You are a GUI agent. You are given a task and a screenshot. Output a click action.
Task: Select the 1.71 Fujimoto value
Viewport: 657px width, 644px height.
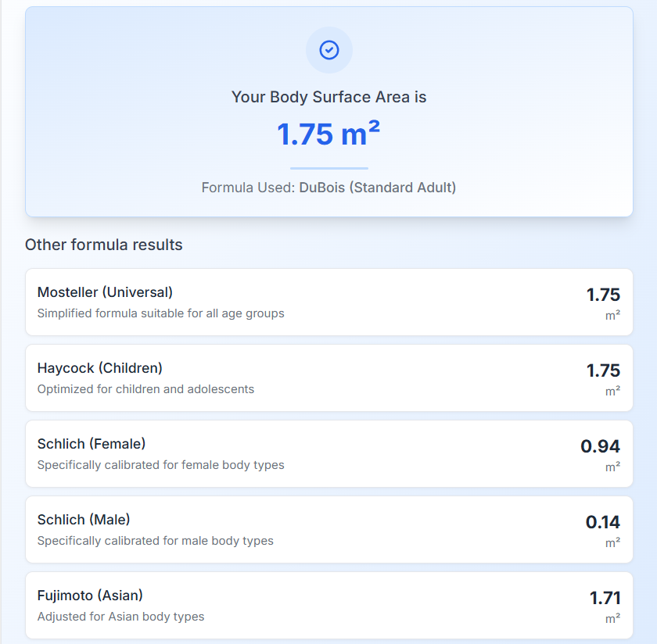pyautogui.click(x=605, y=598)
